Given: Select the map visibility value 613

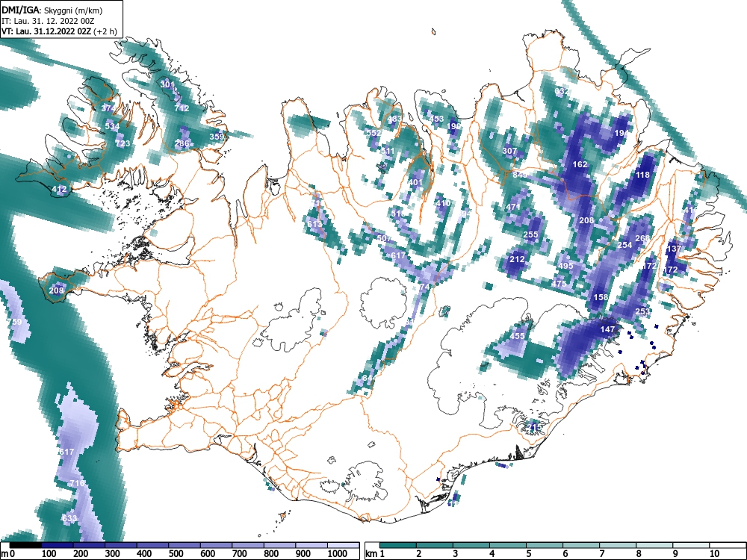Looking at the screenshot, I should tap(314, 224).
